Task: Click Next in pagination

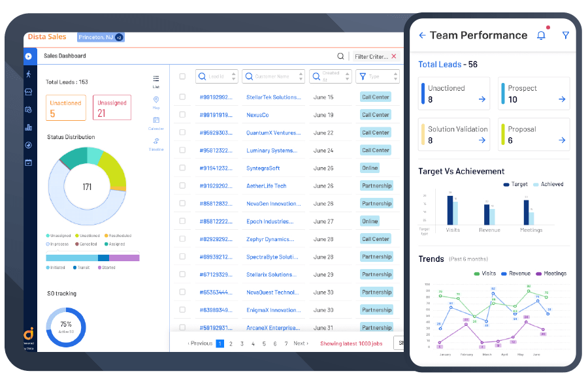Action: (x=301, y=343)
